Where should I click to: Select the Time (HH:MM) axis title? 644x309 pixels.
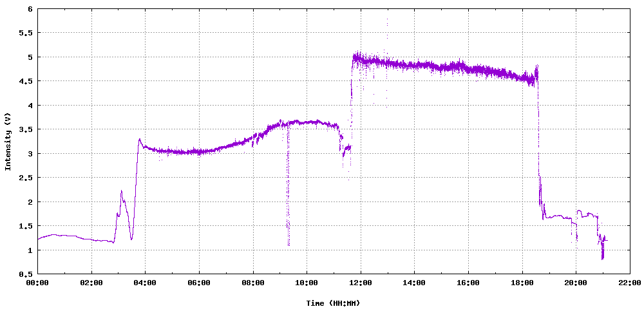coord(334,303)
